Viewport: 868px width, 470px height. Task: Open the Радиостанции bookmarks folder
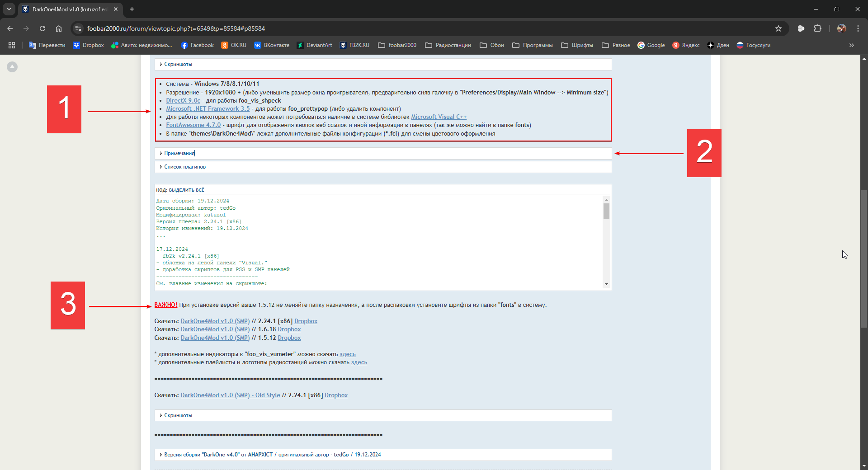coord(448,45)
